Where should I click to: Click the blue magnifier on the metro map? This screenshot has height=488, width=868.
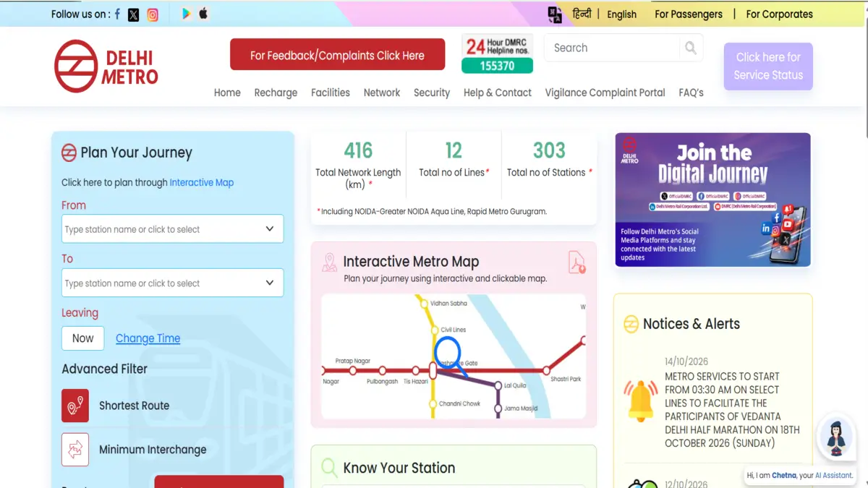click(450, 356)
